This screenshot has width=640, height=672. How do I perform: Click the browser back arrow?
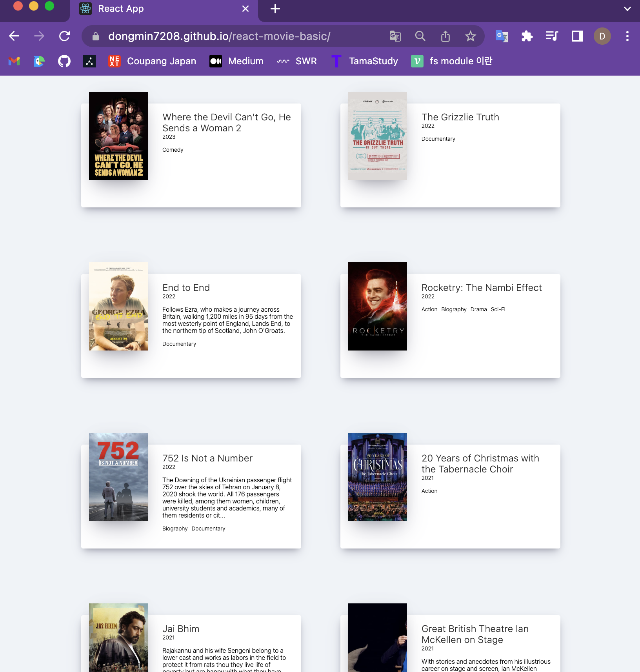[14, 36]
